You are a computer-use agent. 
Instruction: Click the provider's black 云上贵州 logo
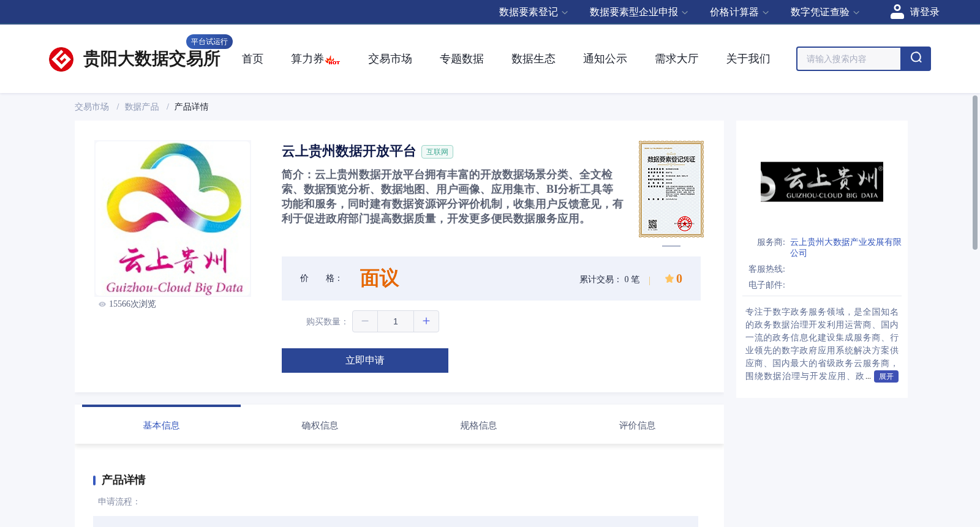pyautogui.click(x=822, y=182)
